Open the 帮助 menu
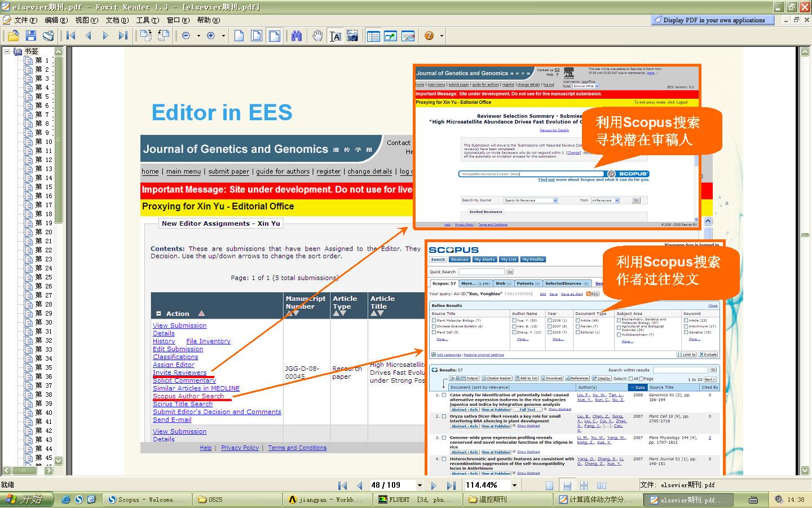Image resolution: width=812 pixels, height=508 pixels. point(208,20)
